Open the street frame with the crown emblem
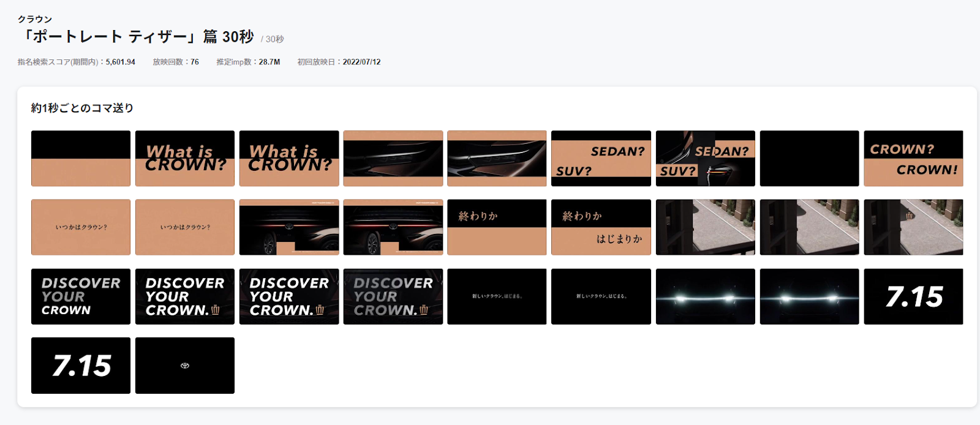This screenshot has width=980, height=425. point(913,227)
